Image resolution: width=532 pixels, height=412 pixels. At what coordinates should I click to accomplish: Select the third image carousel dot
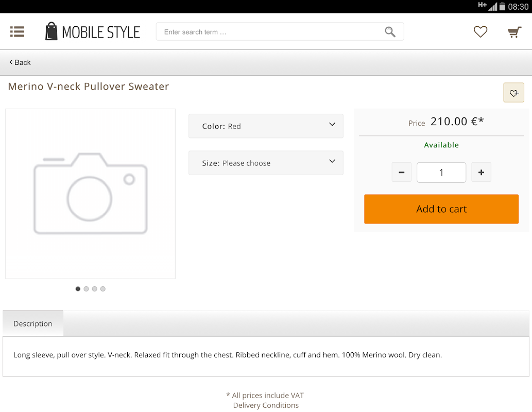[94, 289]
